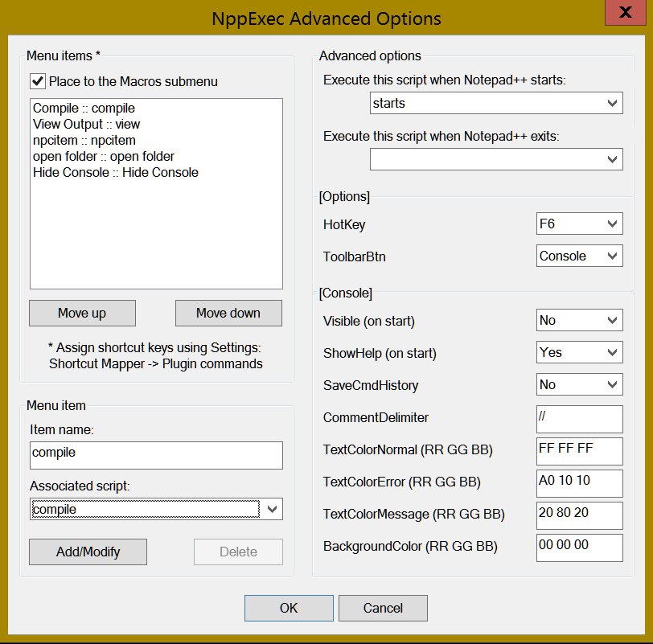Click the Move down button
The width and height of the screenshot is (653, 644).
click(x=228, y=313)
